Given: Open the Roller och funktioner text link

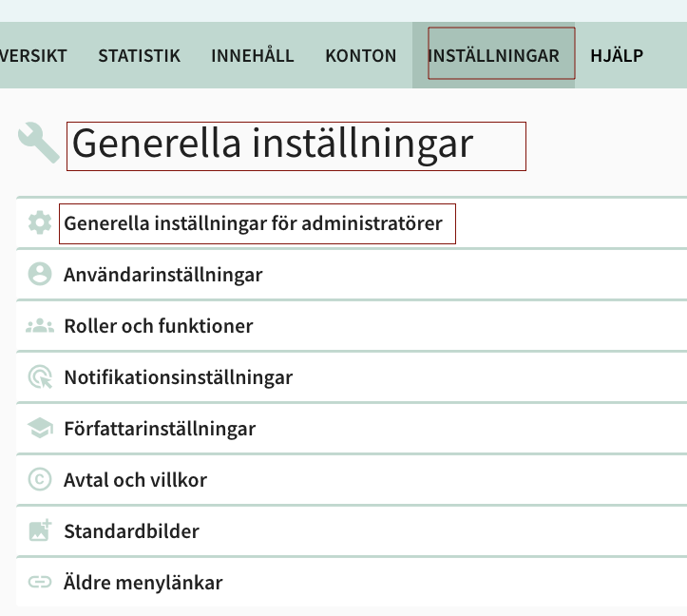Looking at the screenshot, I should tap(158, 326).
